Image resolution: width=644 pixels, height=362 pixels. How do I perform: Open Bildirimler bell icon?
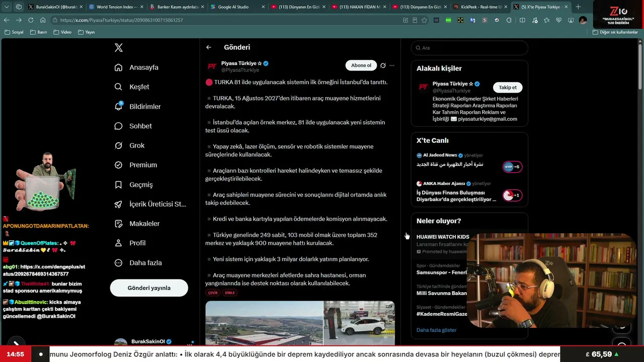click(118, 107)
